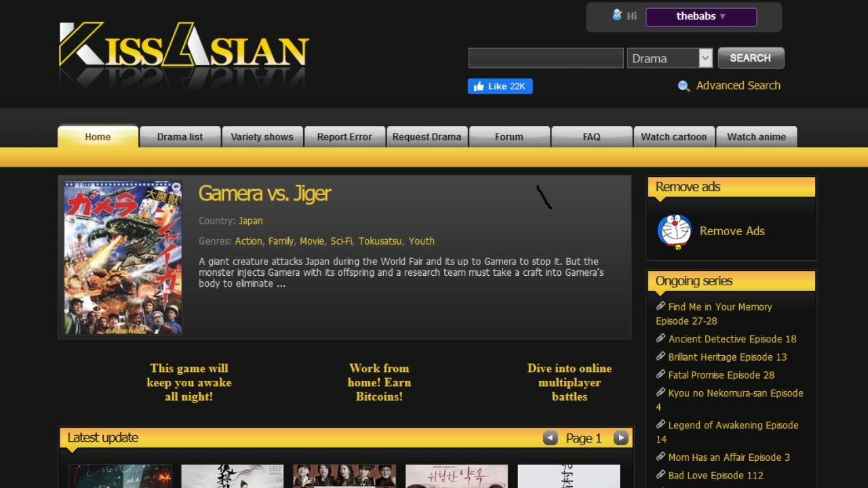The width and height of the screenshot is (868, 488).
Task: Open the Watch anime tab
Action: click(757, 136)
